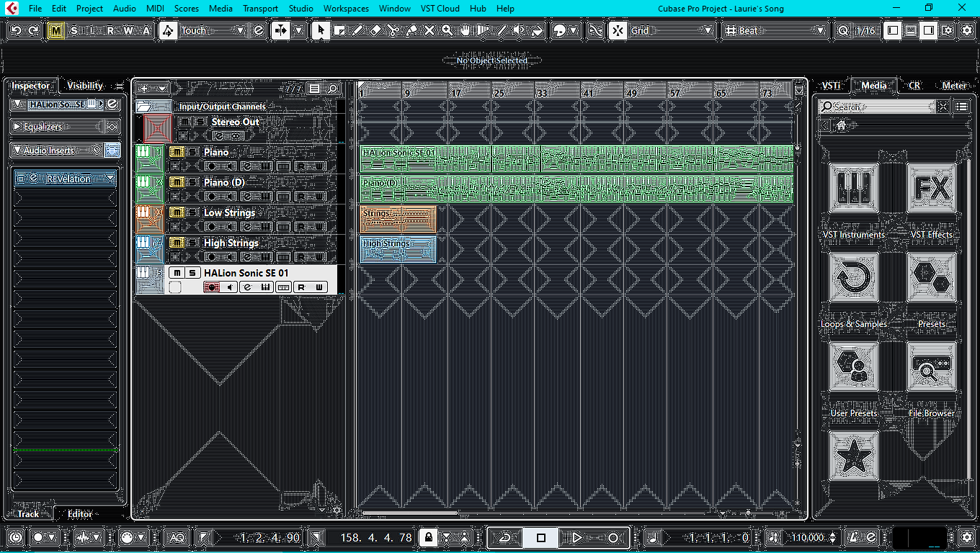The height and width of the screenshot is (553, 980).
Task: Toggle Snap to Zero Crossing
Action: 595,30
